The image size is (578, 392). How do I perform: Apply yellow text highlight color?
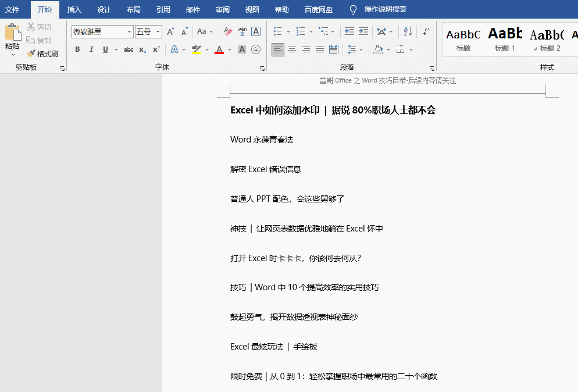[x=197, y=49]
